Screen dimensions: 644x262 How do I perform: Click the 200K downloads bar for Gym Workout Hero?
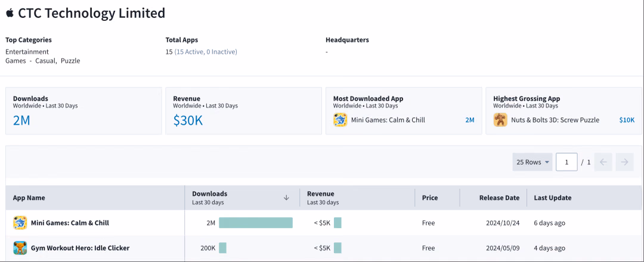click(222, 248)
